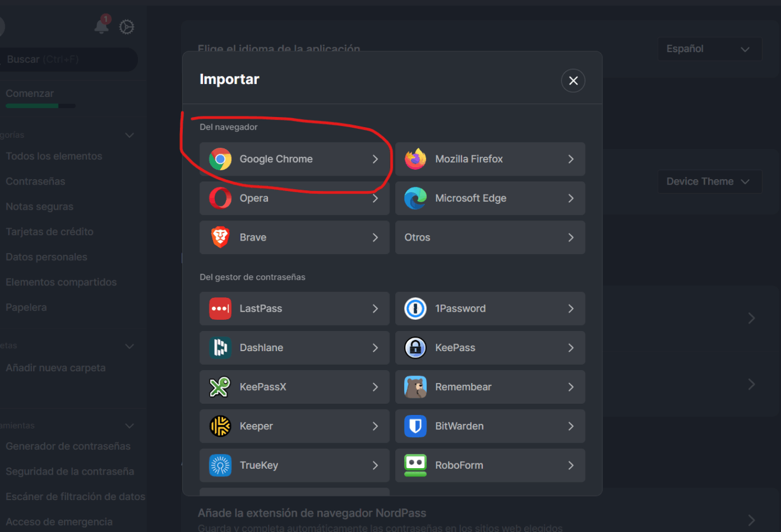The height and width of the screenshot is (532, 781).
Task: Click the RoboForm green robot icon
Action: pos(415,465)
